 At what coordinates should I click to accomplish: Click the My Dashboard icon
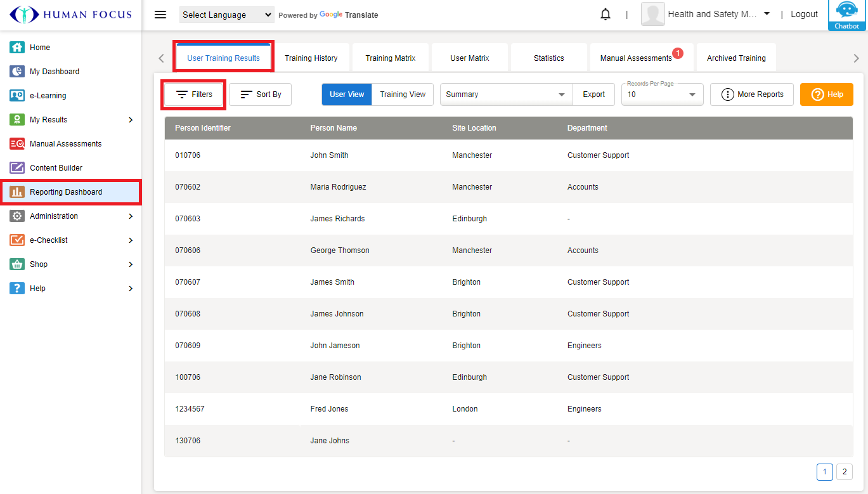[x=17, y=72]
